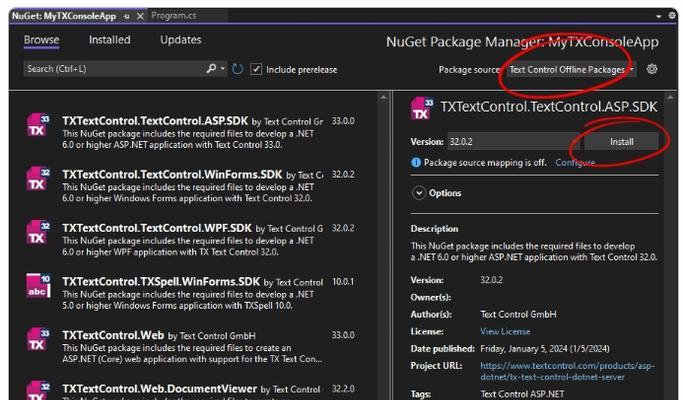Open the Program.cs document tab

point(173,16)
